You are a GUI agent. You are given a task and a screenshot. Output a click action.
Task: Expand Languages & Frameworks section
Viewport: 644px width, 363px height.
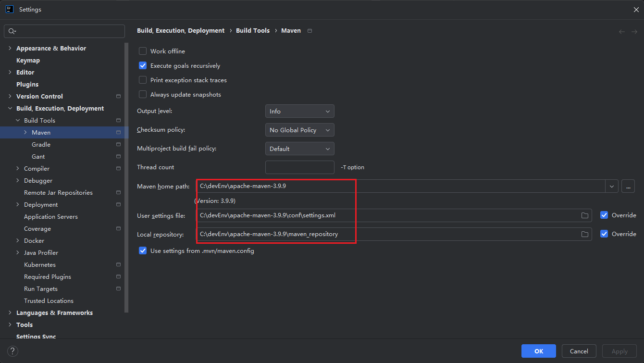click(10, 313)
